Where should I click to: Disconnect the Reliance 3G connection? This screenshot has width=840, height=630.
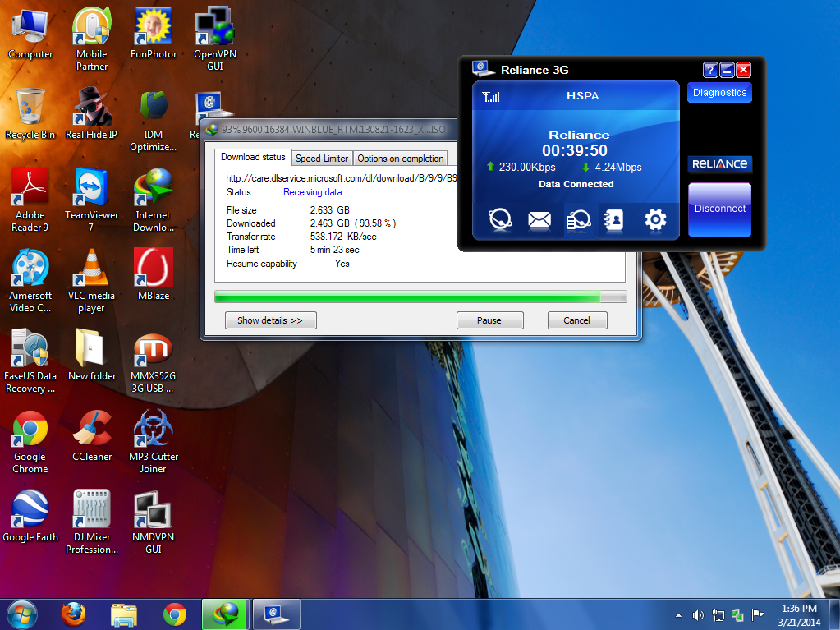(x=719, y=209)
